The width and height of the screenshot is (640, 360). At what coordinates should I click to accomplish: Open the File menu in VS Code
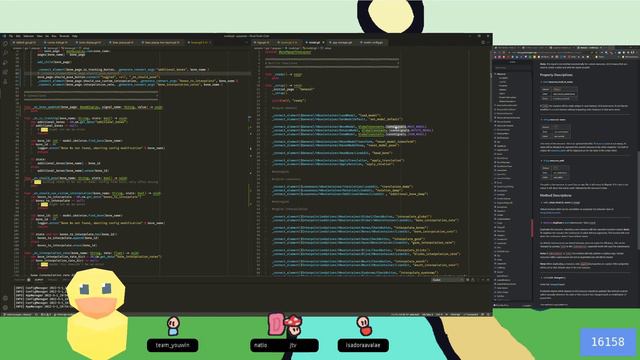pyautogui.click(x=11, y=36)
